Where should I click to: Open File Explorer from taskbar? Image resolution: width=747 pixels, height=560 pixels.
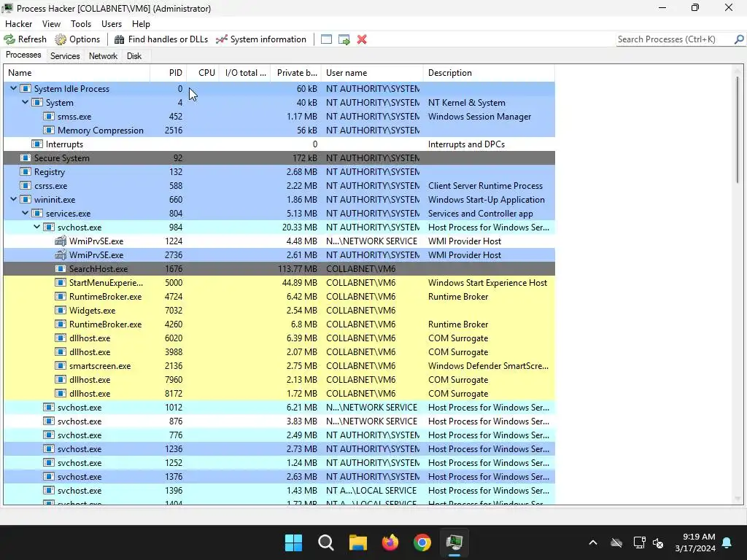pyautogui.click(x=357, y=542)
